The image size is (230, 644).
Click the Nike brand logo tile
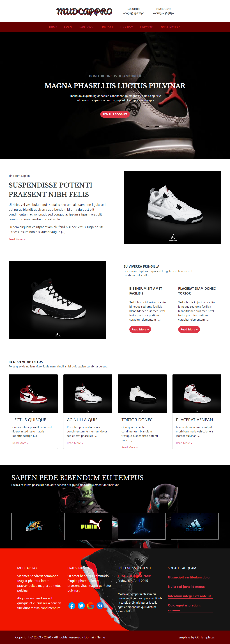35,526
